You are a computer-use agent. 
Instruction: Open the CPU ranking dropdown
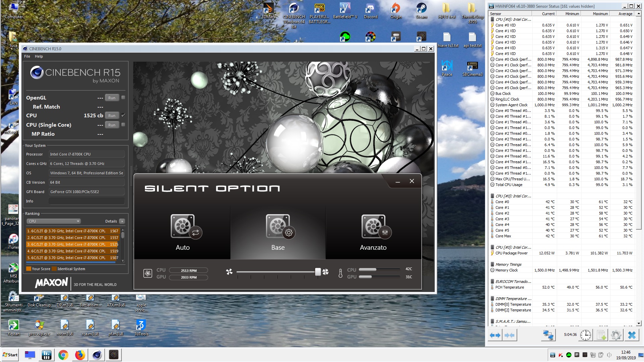(x=54, y=221)
